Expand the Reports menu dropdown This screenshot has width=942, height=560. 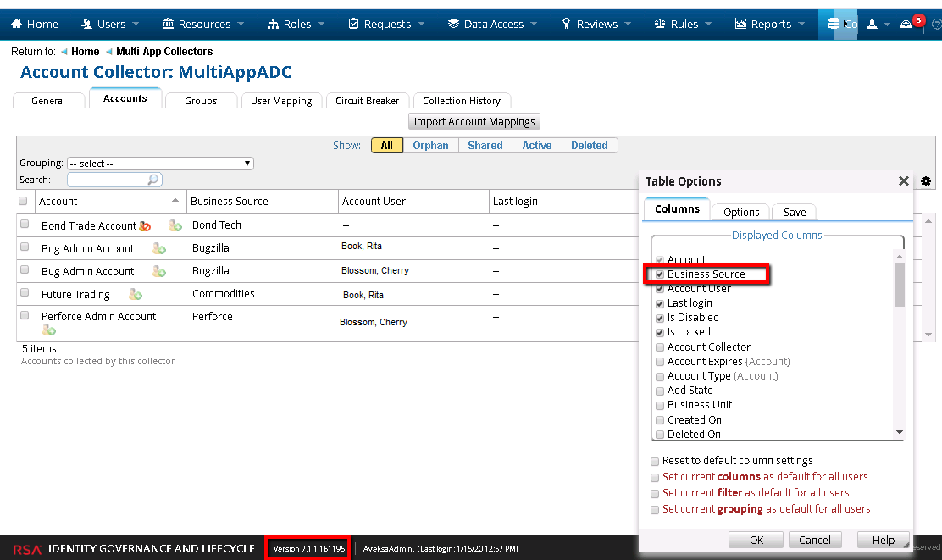770,24
